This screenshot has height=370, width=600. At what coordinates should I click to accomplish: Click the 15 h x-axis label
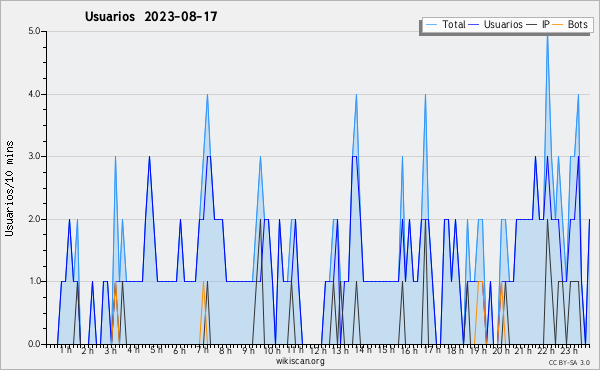386,350
